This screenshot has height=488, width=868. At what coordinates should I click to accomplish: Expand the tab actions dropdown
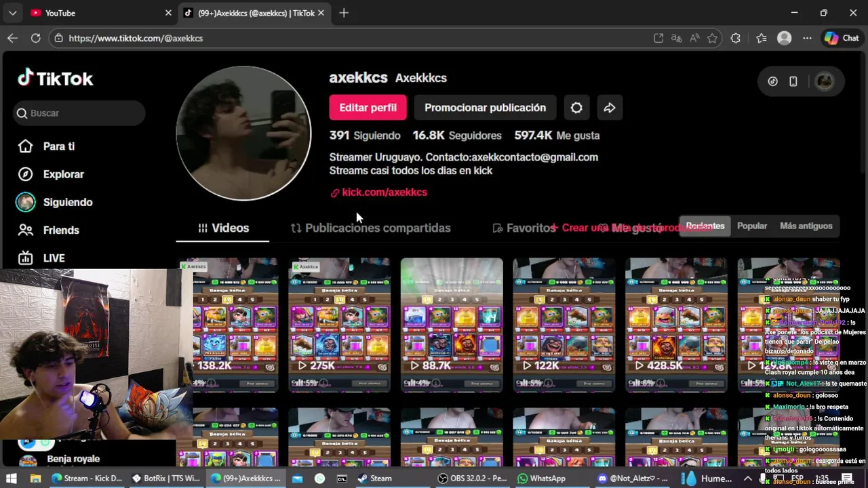click(12, 13)
